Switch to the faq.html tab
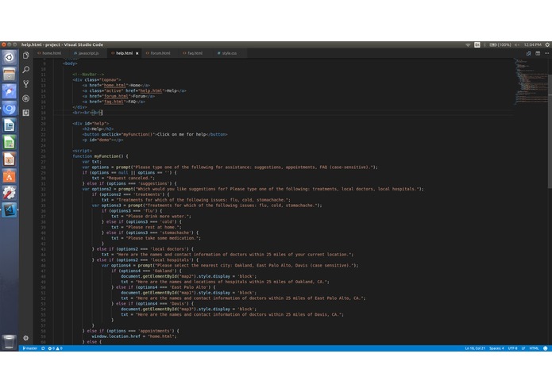The width and height of the screenshot is (552, 392). pyautogui.click(x=193, y=53)
